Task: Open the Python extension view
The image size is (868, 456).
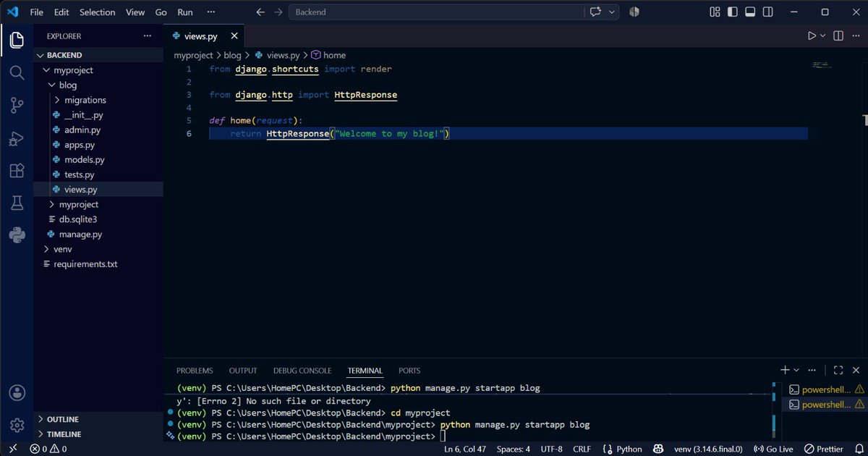Action: (17, 235)
